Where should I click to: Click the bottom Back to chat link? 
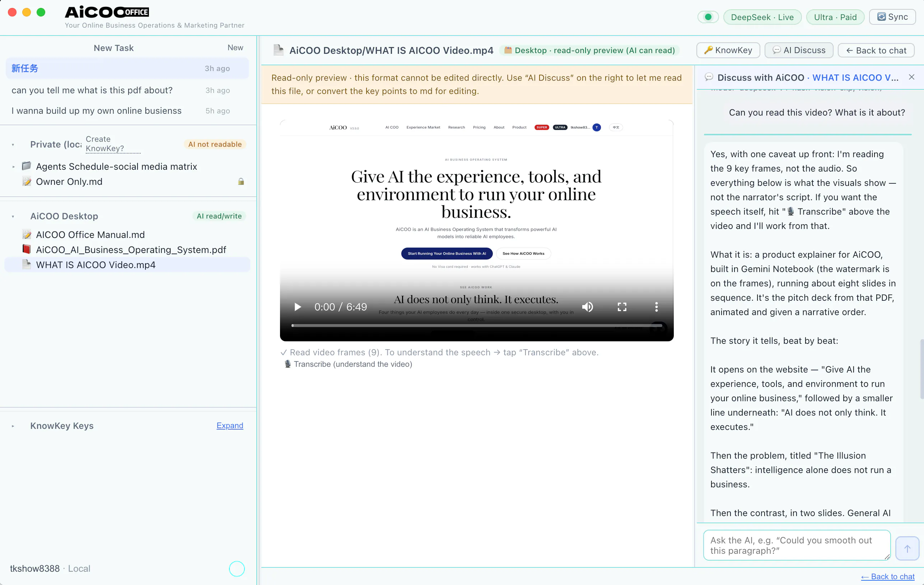click(887, 576)
